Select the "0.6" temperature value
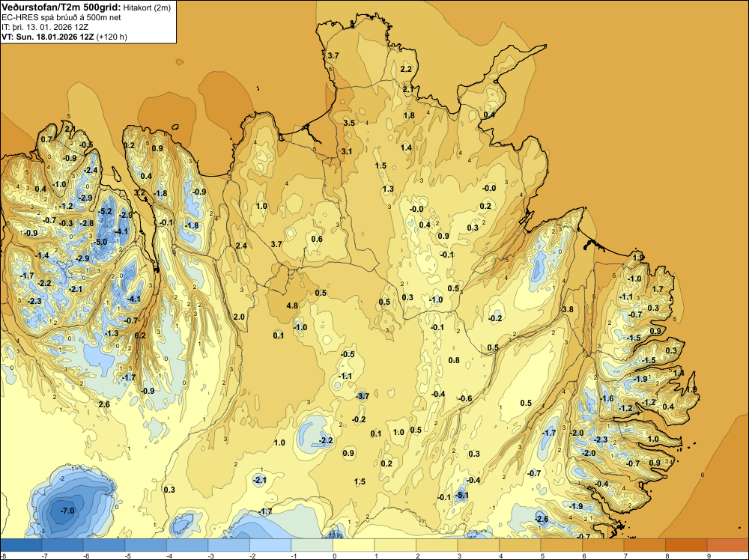 pyautogui.click(x=317, y=239)
